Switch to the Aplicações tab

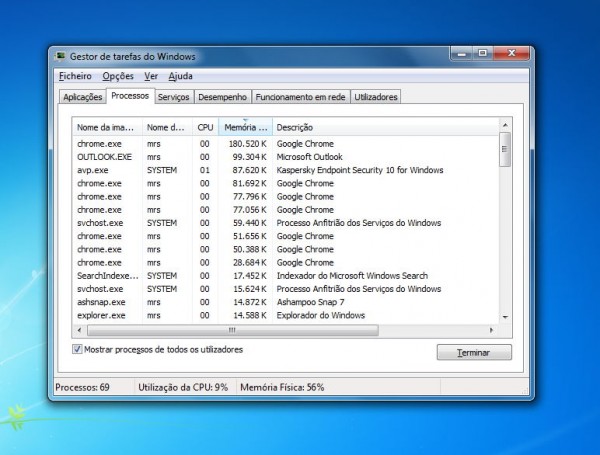(x=83, y=97)
